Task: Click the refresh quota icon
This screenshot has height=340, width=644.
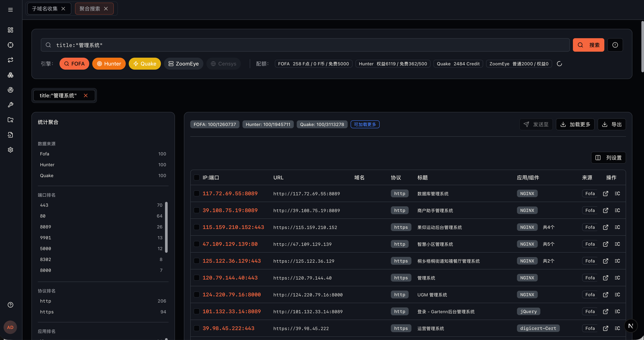Action: click(559, 64)
